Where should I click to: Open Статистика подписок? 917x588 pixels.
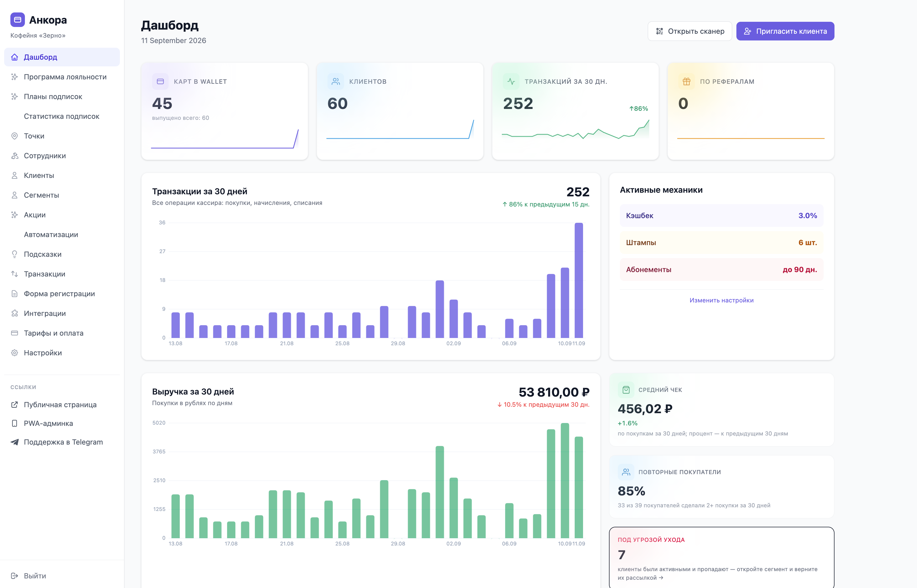[62, 116]
